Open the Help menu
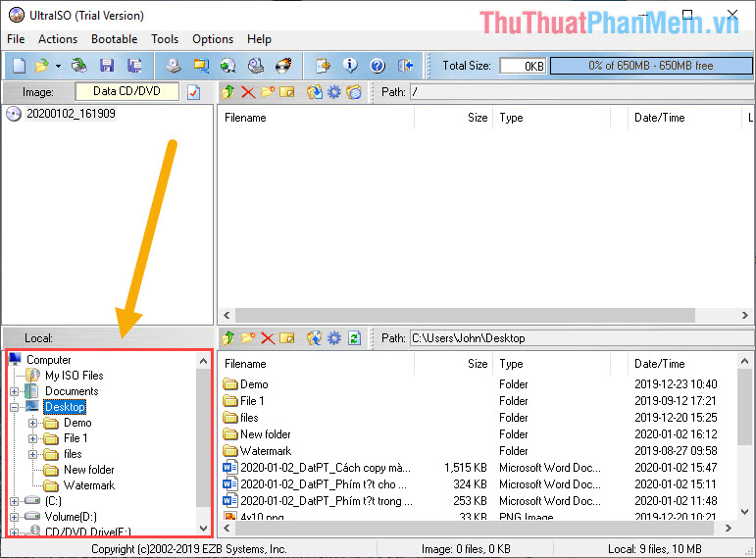756x558 pixels. (260, 39)
